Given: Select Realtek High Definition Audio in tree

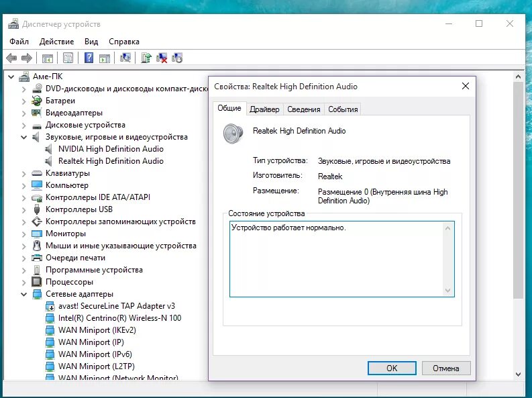Looking at the screenshot, I should click(x=111, y=161).
